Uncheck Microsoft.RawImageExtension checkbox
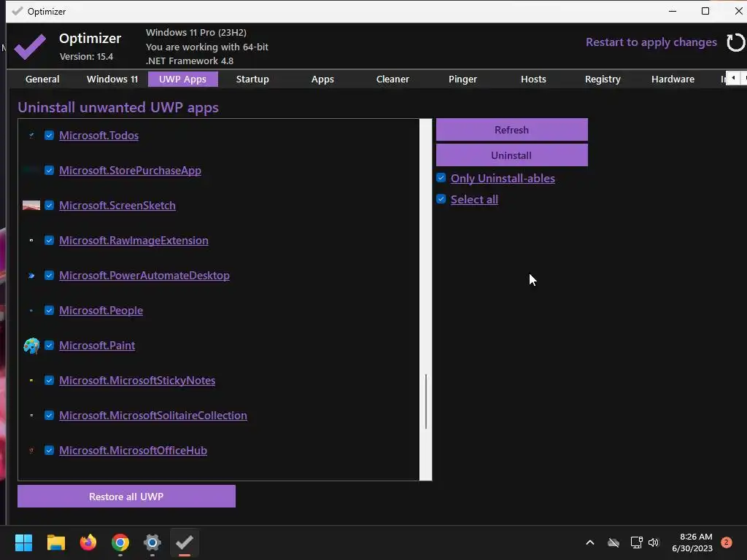 (49, 241)
